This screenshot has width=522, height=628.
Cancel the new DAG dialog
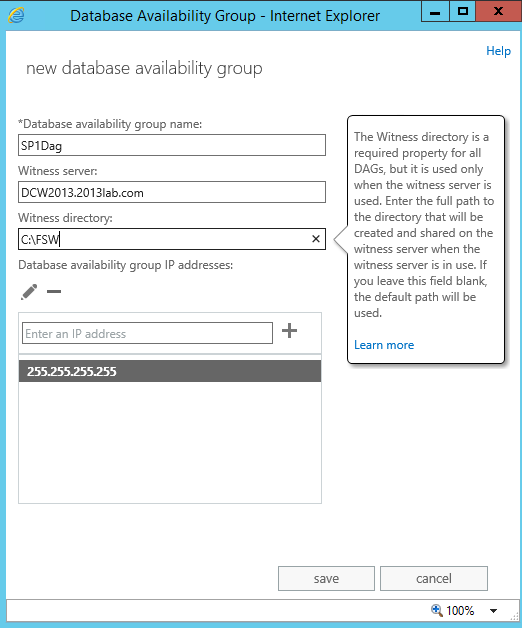[433, 578]
